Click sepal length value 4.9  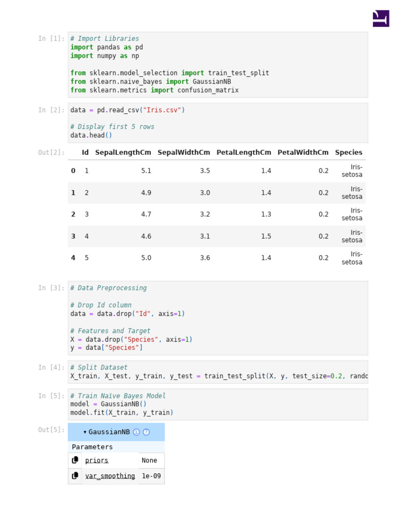click(x=146, y=193)
